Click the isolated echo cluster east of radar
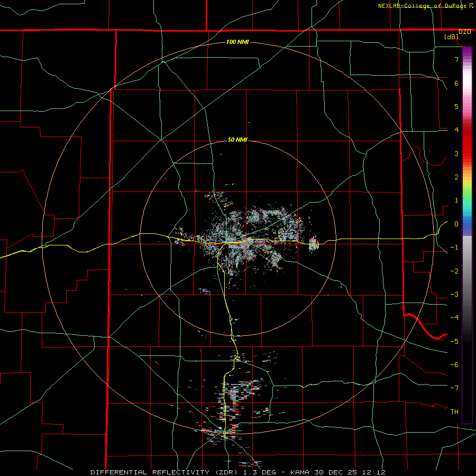The image size is (476, 476). click(314, 244)
